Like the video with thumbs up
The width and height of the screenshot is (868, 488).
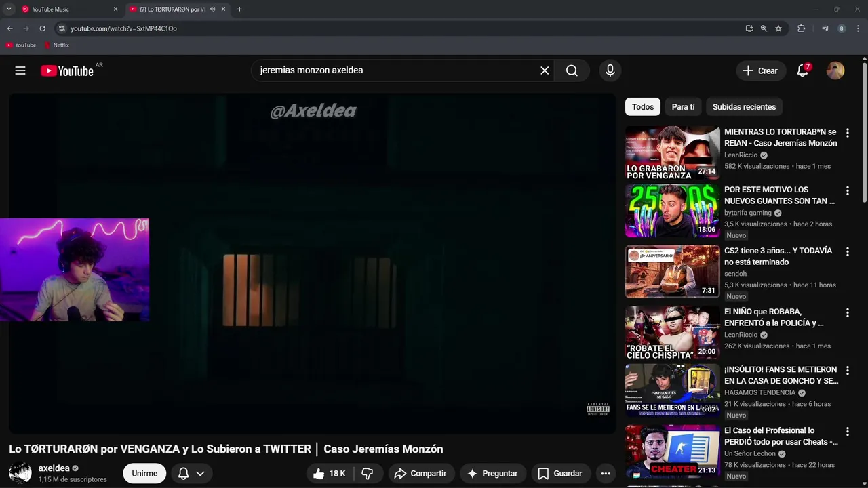pos(330,474)
